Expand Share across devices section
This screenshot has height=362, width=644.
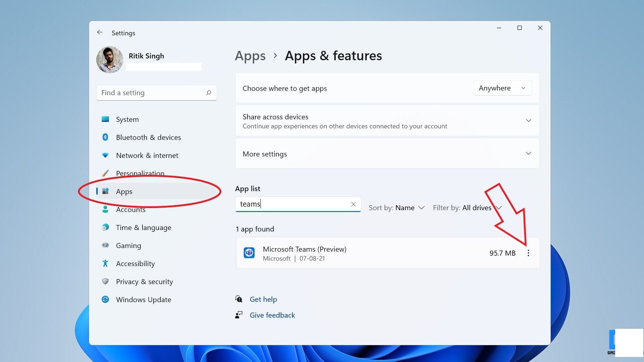click(x=528, y=120)
